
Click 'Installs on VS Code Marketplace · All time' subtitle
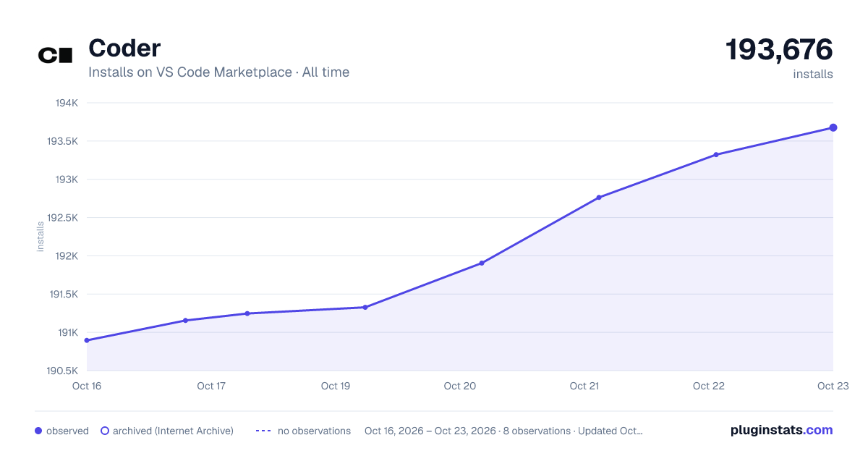tap(218, 72)
